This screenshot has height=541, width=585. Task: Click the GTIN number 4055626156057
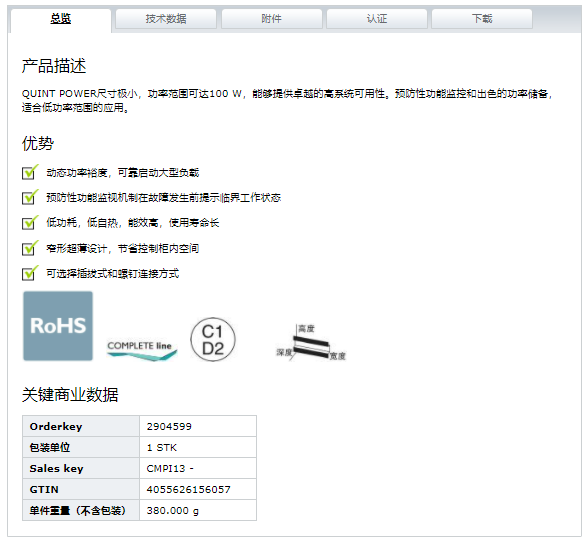click(x=188, y=490)
